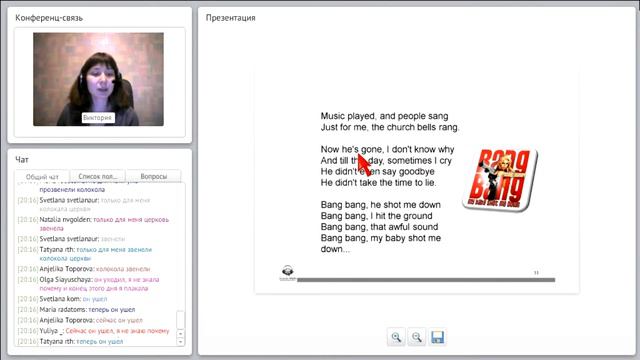Viewport: 640px width, 360px height.
Task: Click the zoom out magnifier icon
Action: click(417, 337)
